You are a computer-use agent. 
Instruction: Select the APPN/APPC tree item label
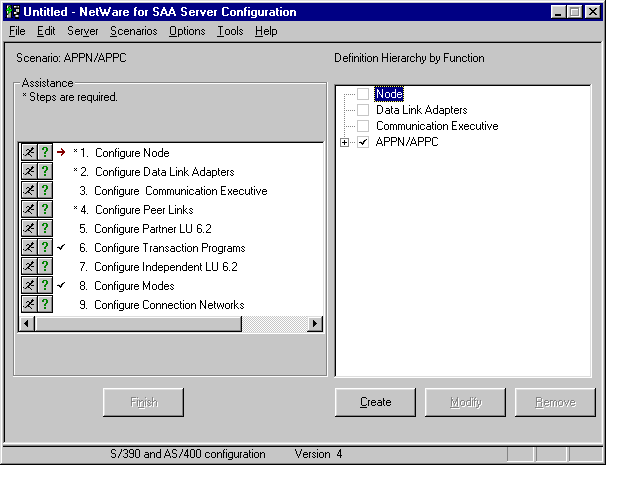pos(406,142)
